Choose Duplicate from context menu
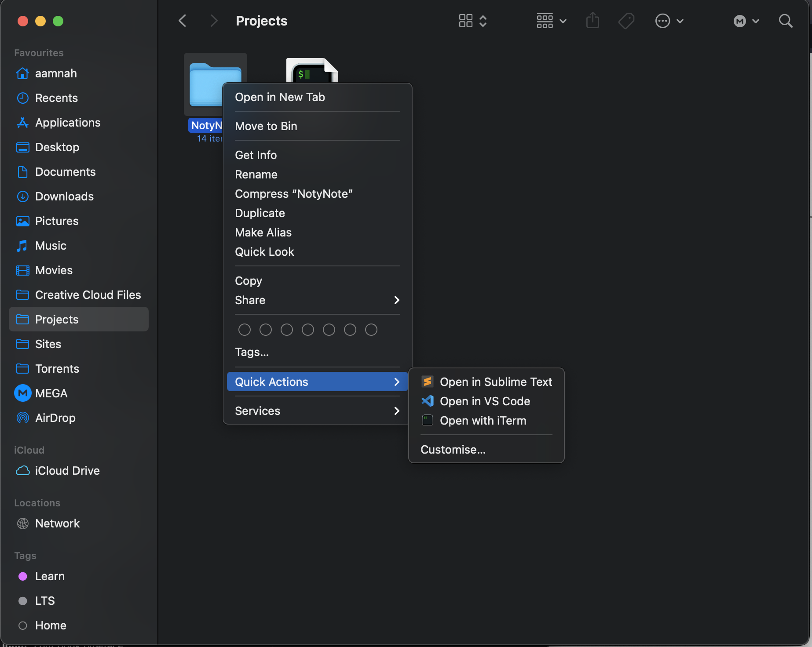Screen dimensions: 812x647 coord(317,213)
